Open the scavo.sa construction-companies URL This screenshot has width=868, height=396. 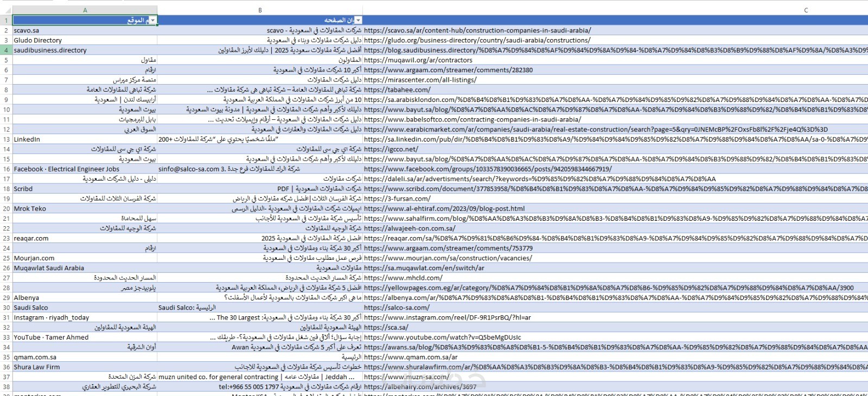click(x=477, y=31)
